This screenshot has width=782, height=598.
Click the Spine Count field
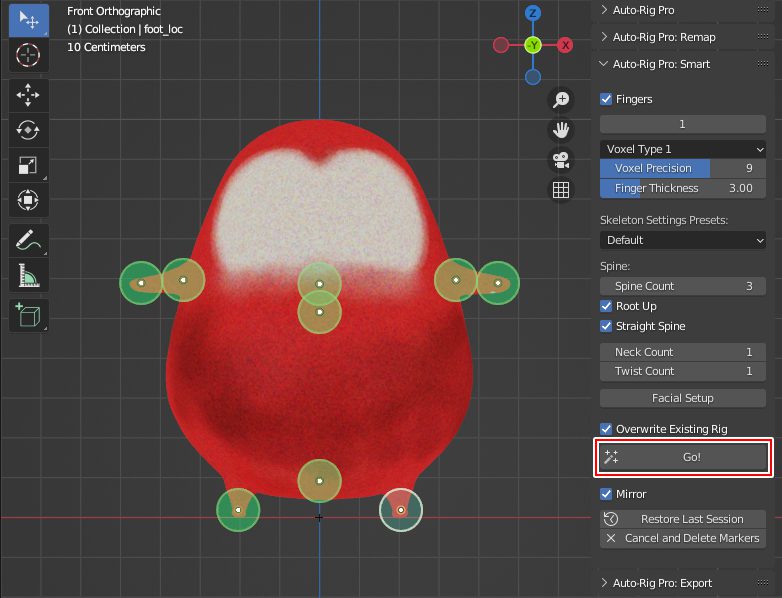pyautogui.click(x=683, y=286)
